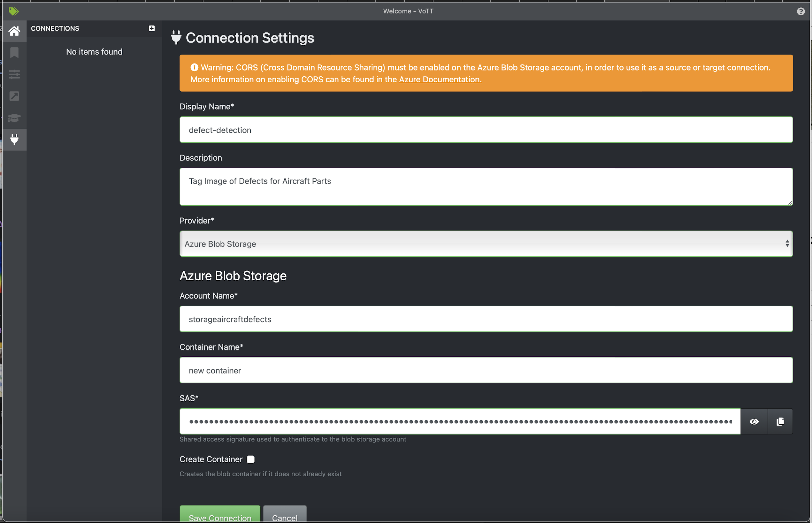Click the Shared access signature help text
Image resolution: width=812 pixels, height=523 pixels.
coord(293,439)
